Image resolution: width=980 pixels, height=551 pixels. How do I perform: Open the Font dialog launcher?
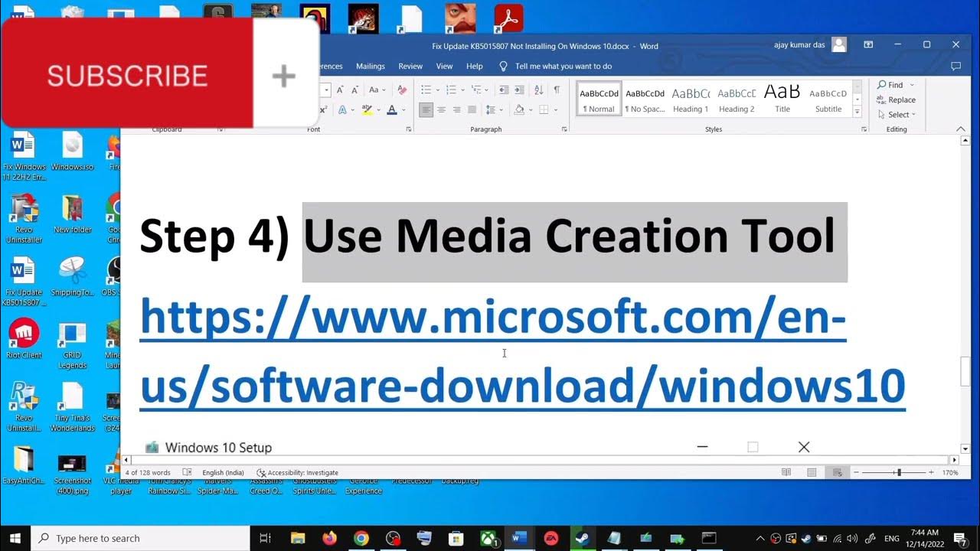[x=408, y=129]
